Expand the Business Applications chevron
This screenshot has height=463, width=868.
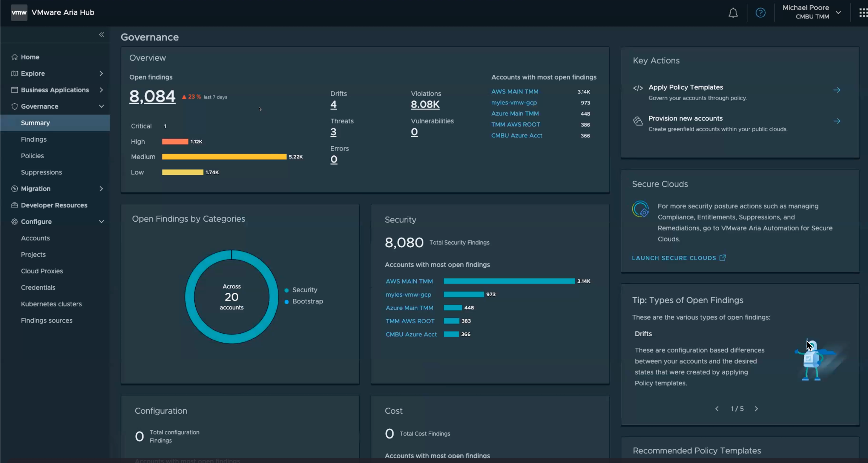coord(101,90)
